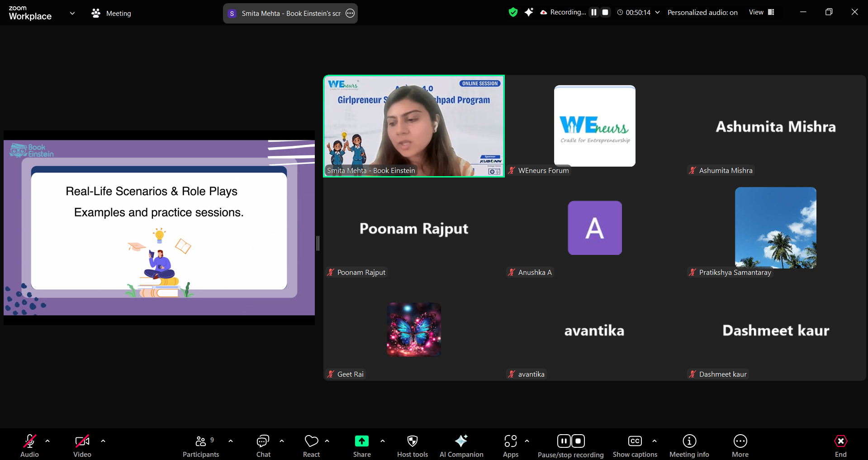
Task: Select the WEneurs Forum logo tile
Action: click(595, 126)
